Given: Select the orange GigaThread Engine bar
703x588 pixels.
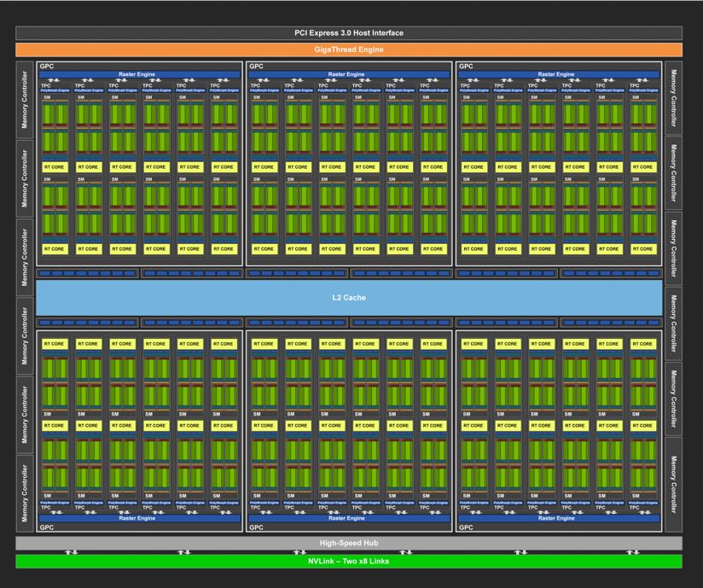Looking at the screenshot, I should pos(349,49).
